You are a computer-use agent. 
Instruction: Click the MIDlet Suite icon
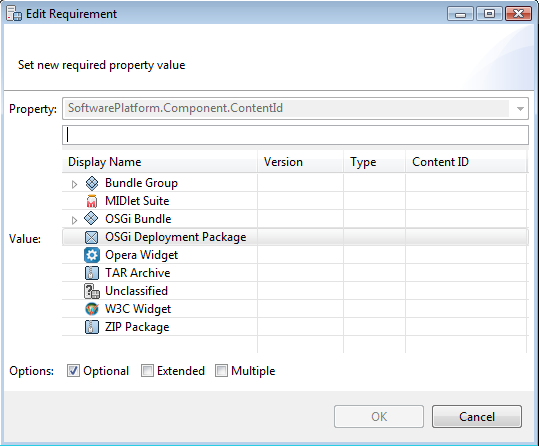92,201
